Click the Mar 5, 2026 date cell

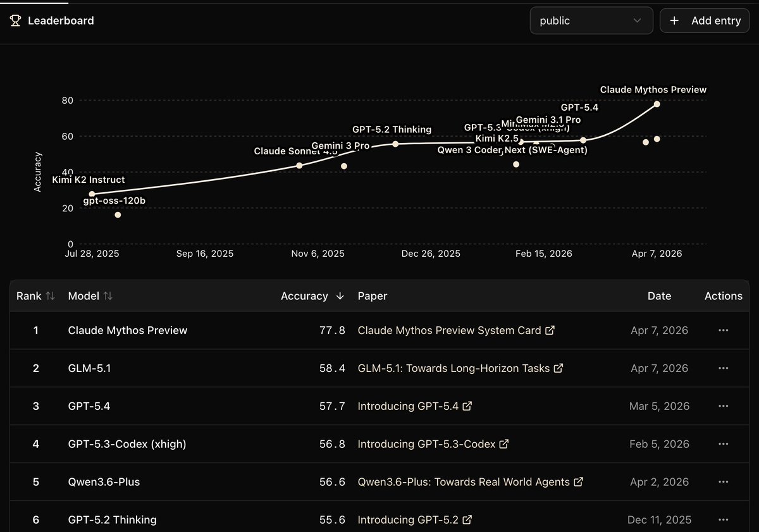pyautogui.click(x=659, y=406)
